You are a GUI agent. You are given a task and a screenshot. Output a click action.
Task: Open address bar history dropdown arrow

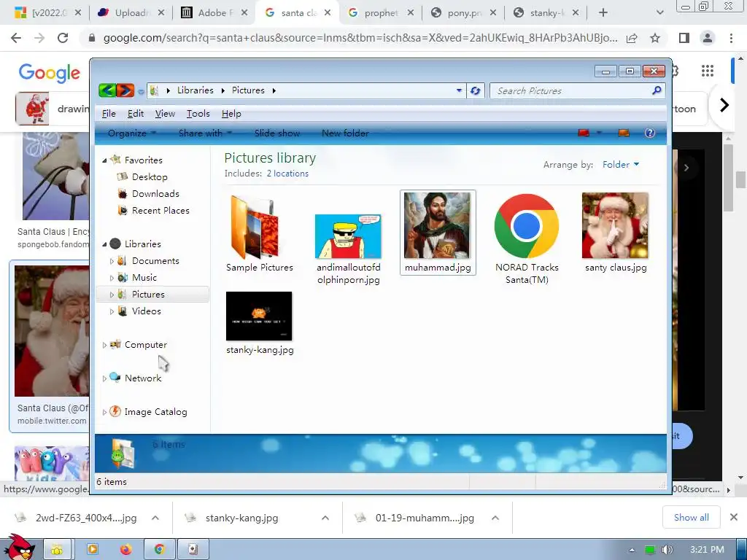click(459, 90)
